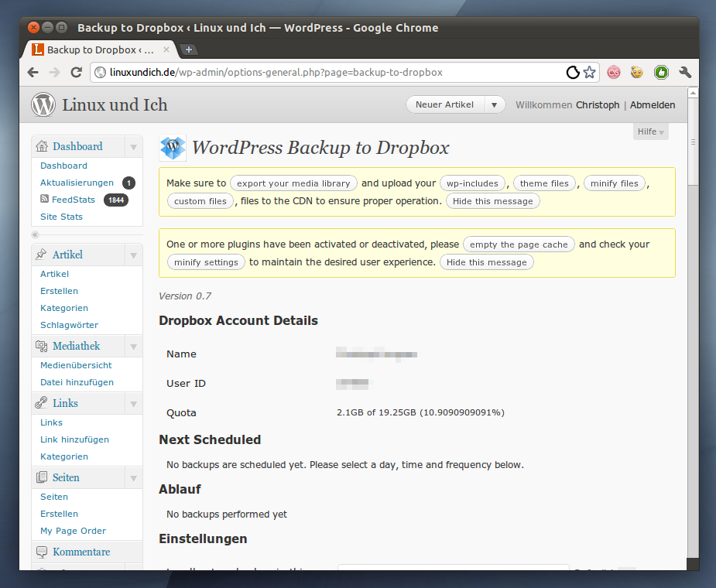Open Medienübersicht in the sidebar
Image resolution: width=716 pixels, height=588 pixels.
76,365
